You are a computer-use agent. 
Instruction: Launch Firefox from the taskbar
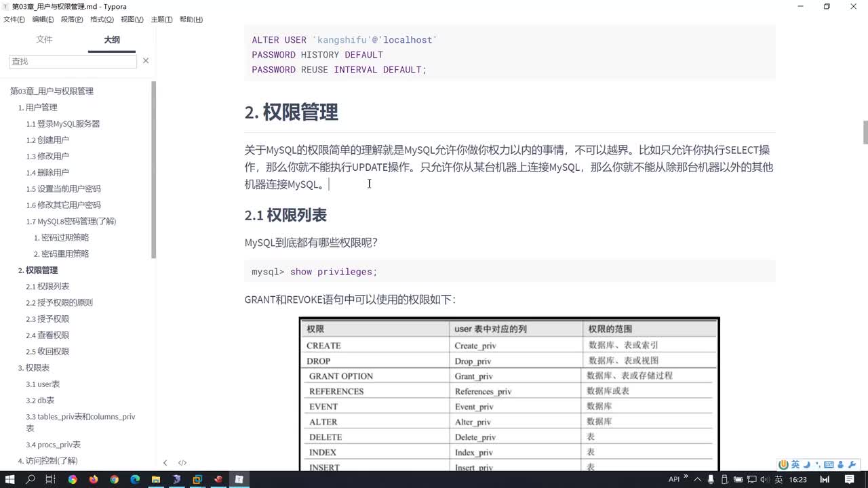(93, 479)
